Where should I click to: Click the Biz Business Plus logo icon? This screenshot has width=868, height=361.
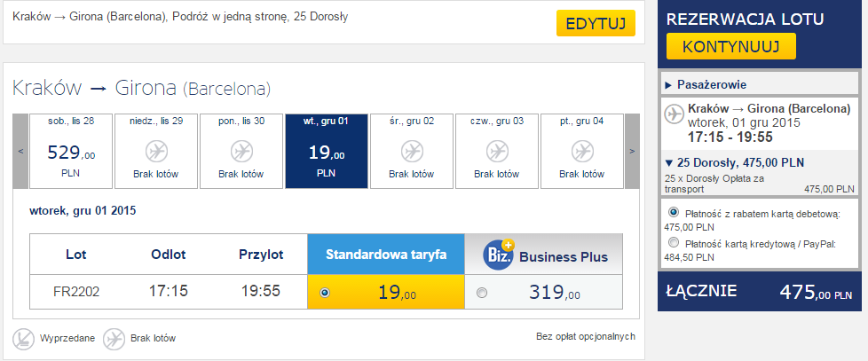click(499, 255)
